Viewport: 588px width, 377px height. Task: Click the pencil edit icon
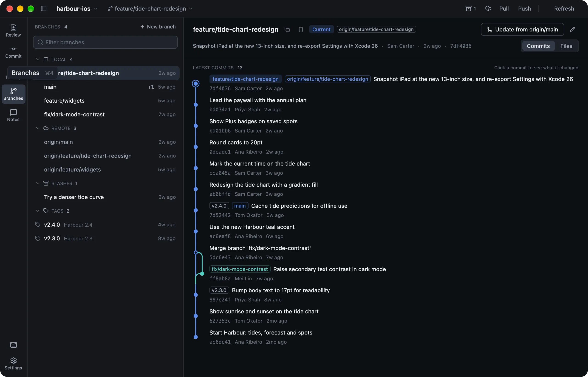click(572, 29)
